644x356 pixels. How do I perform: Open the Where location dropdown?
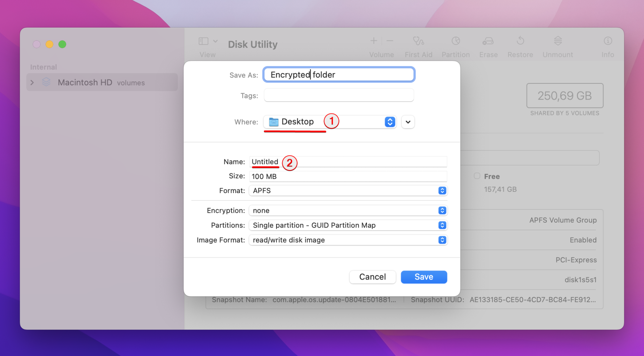pyautogui.click(x=389, y=122)
